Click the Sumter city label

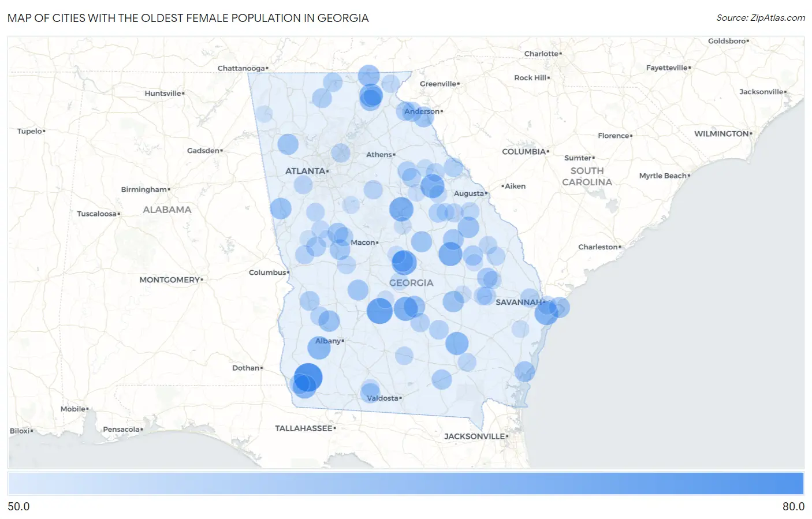pos(578,158)
